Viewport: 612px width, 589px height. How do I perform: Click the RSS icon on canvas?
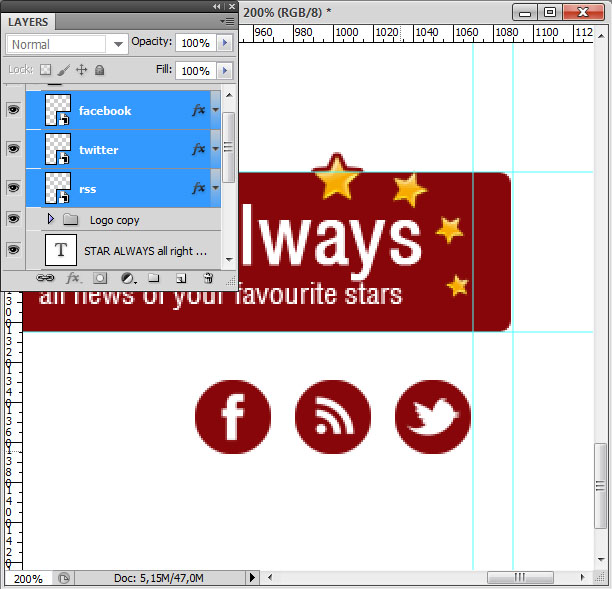click(333, 417)
